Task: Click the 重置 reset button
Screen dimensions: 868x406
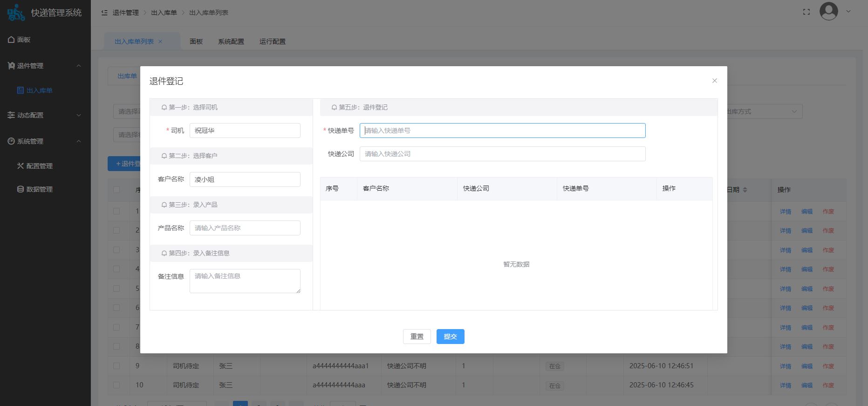Action: point(417,337)
